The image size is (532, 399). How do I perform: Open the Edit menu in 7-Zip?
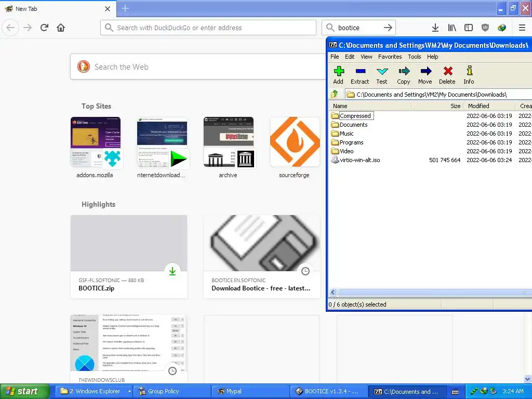tap(350, 57)
